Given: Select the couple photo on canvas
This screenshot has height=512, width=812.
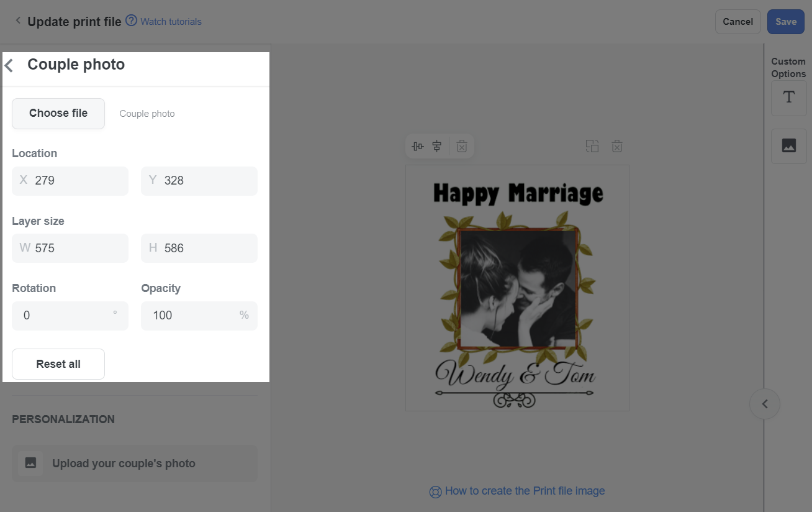Looking at the screenshot, I should (x=518, y=288).
